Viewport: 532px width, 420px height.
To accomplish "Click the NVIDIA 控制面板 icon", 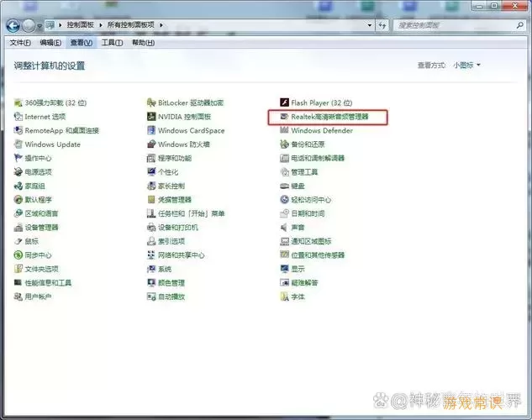I will pos(151,117).
